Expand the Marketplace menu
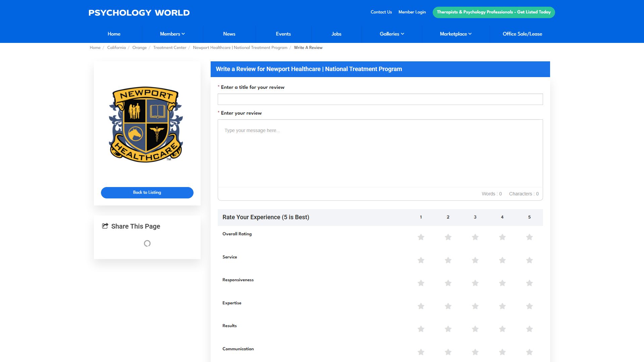The width and height of the screenshot is (644, 362). point(455,34)
